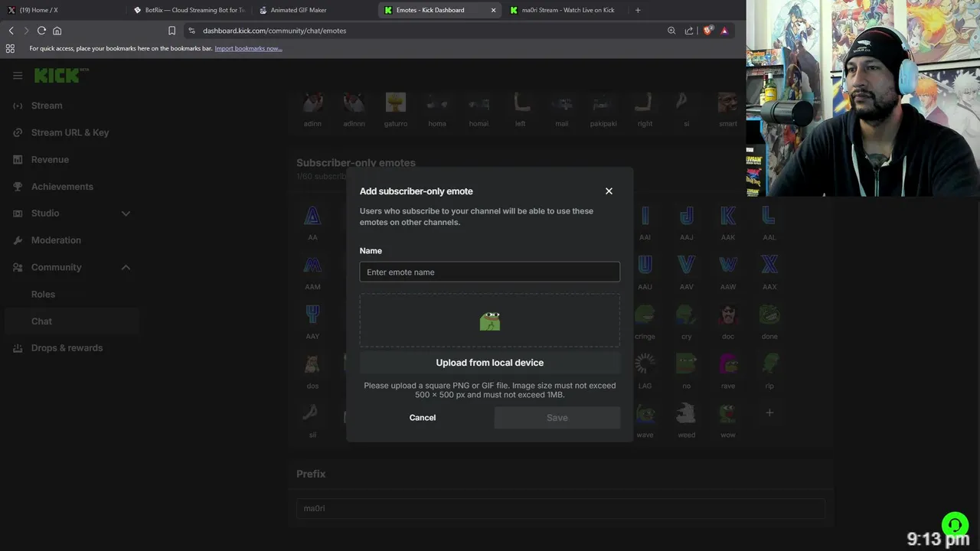The width and height of the screenshot is (980, 551).
Task: Open Stream in the sidebar
Action: (x=47, y=106)
